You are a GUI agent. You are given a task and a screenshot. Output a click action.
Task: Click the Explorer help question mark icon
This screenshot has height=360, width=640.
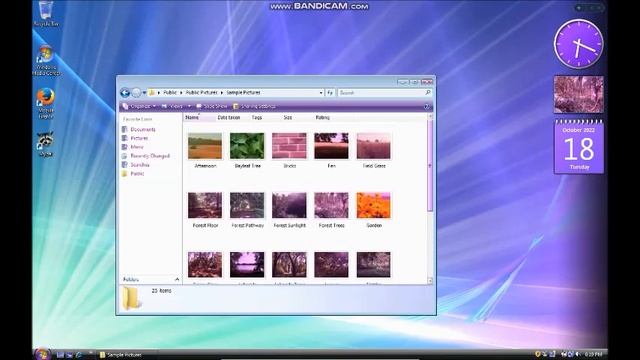pos(427,107)
